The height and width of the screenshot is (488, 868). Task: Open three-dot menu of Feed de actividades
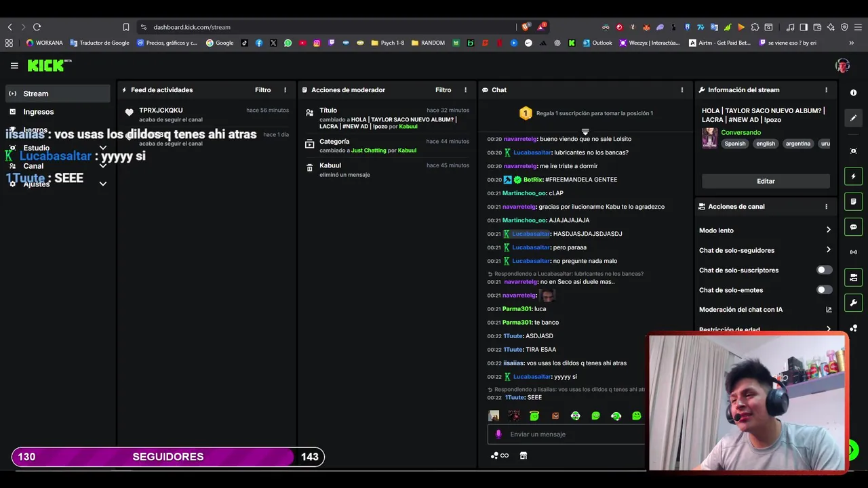point(285,90)
